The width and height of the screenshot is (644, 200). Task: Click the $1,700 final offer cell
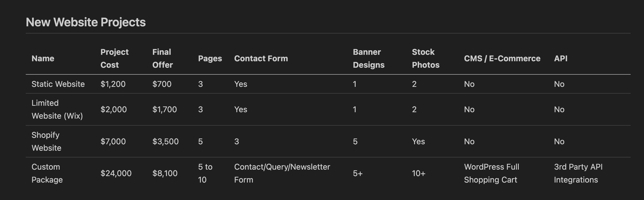coord(165,109)
